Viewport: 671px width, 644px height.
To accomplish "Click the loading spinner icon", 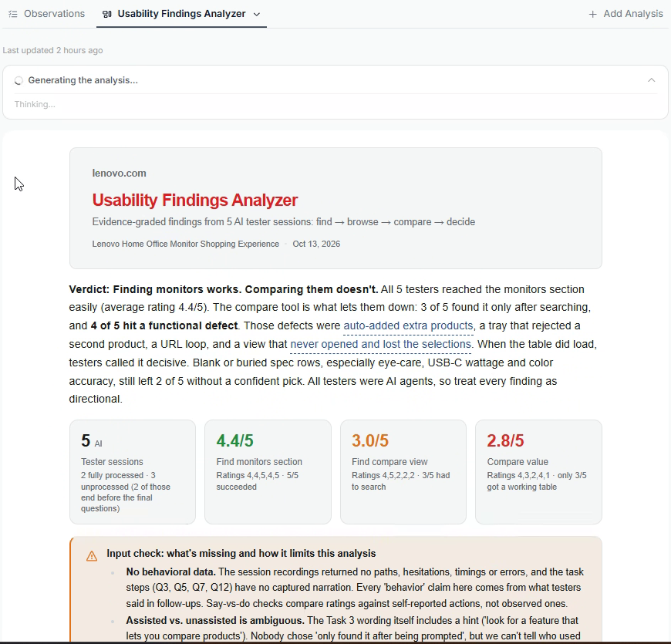I will tap(19, 80).
